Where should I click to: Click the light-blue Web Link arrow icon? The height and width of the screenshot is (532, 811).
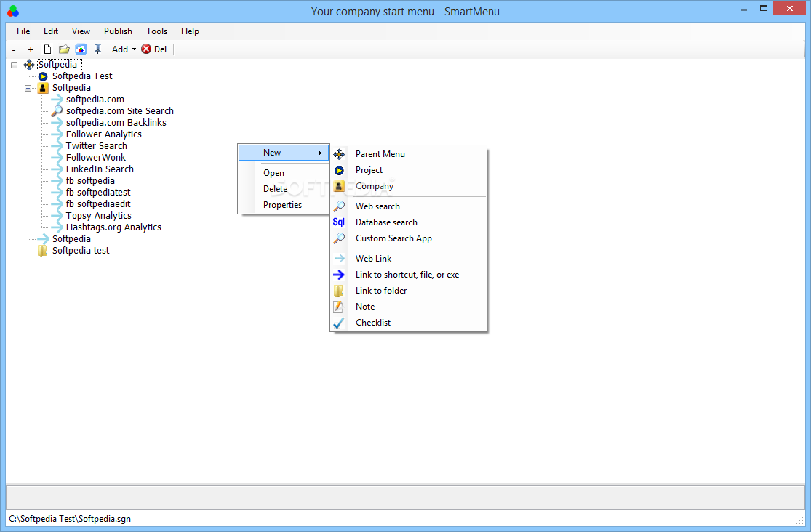339,259
